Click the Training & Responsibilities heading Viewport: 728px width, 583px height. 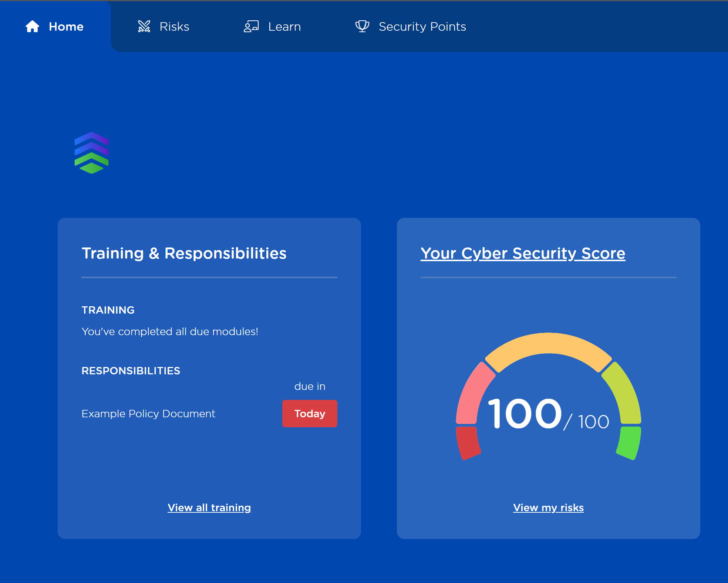tap(184, 253)
